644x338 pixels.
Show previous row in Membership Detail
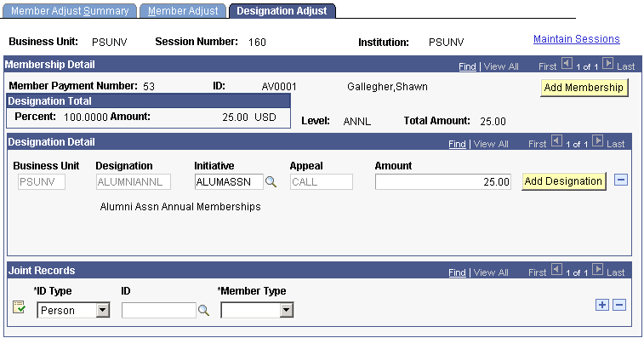point(567,64)
